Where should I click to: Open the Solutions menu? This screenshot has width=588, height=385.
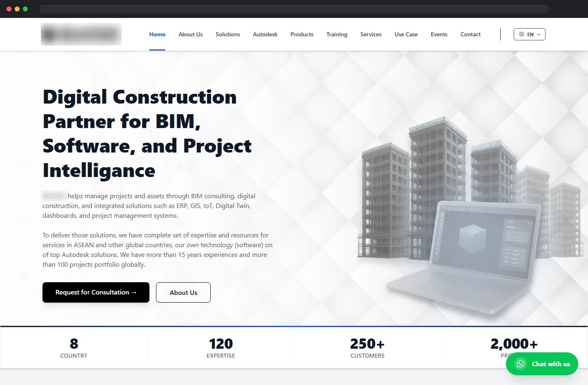point(228,34)
